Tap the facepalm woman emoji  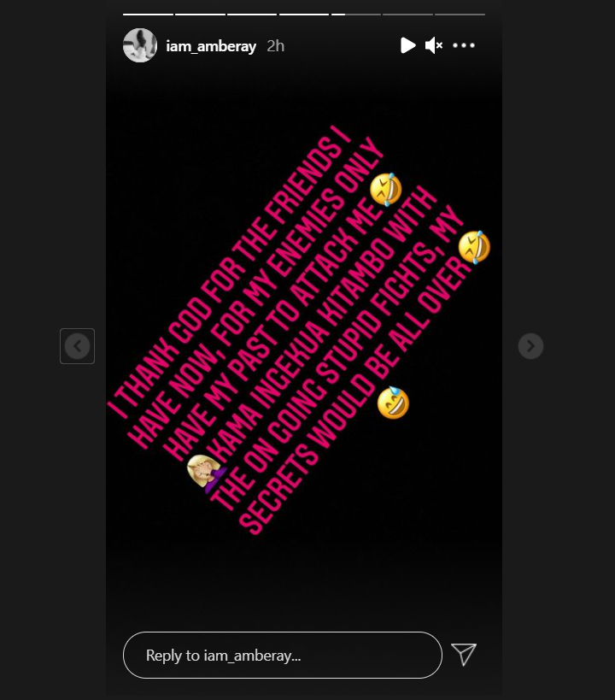(x=205, y=473)
